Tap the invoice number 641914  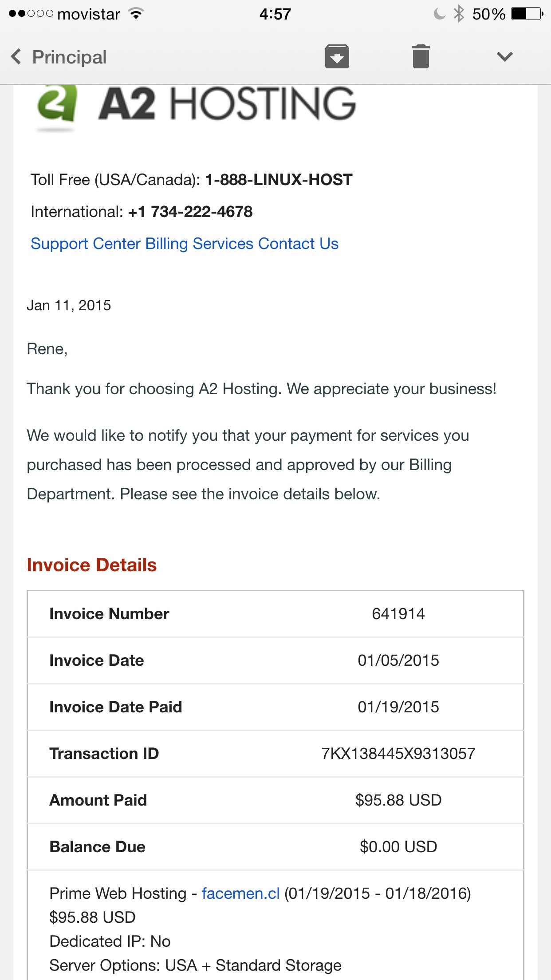[x=398, y=614]
